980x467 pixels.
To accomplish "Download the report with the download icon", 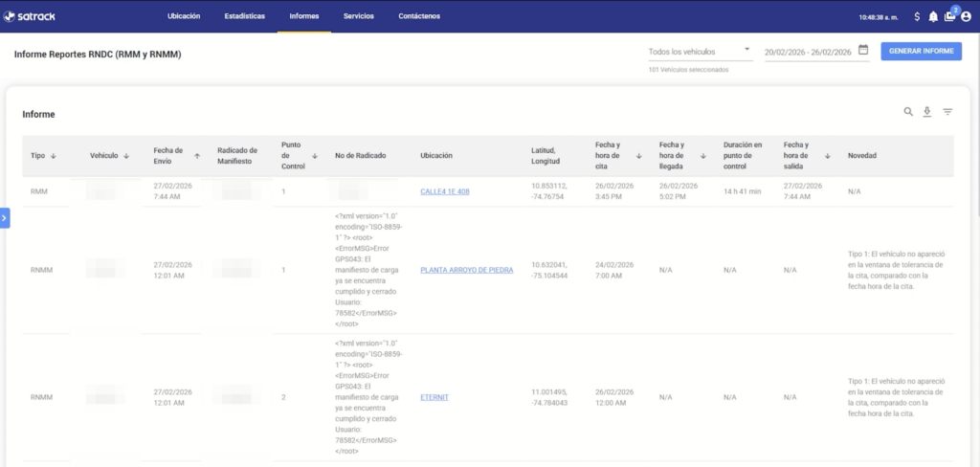I will 927,112.
